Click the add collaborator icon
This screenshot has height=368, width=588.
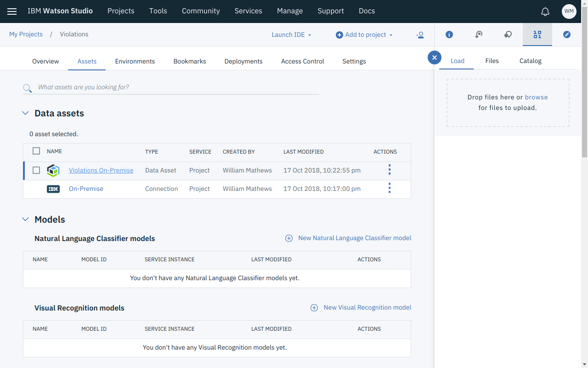coord(420,35)
